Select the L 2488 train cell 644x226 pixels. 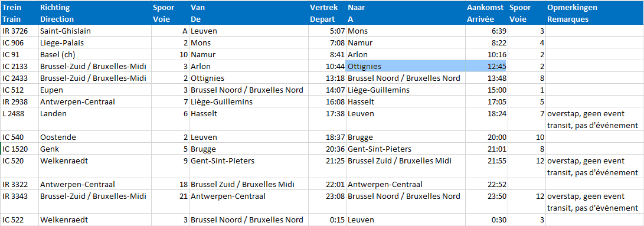(x=19, y=119)
